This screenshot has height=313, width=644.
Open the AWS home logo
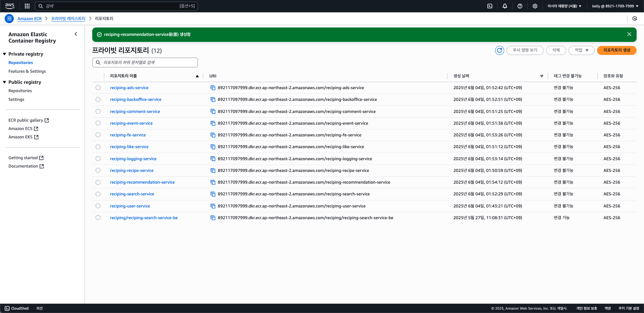(x=10, y=6)
